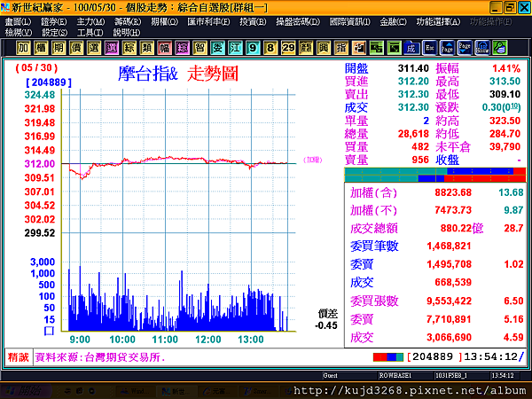Click the pink 選 toolbar icon
The width and height of the screenshot is (532, 399).
pos(112,48)
